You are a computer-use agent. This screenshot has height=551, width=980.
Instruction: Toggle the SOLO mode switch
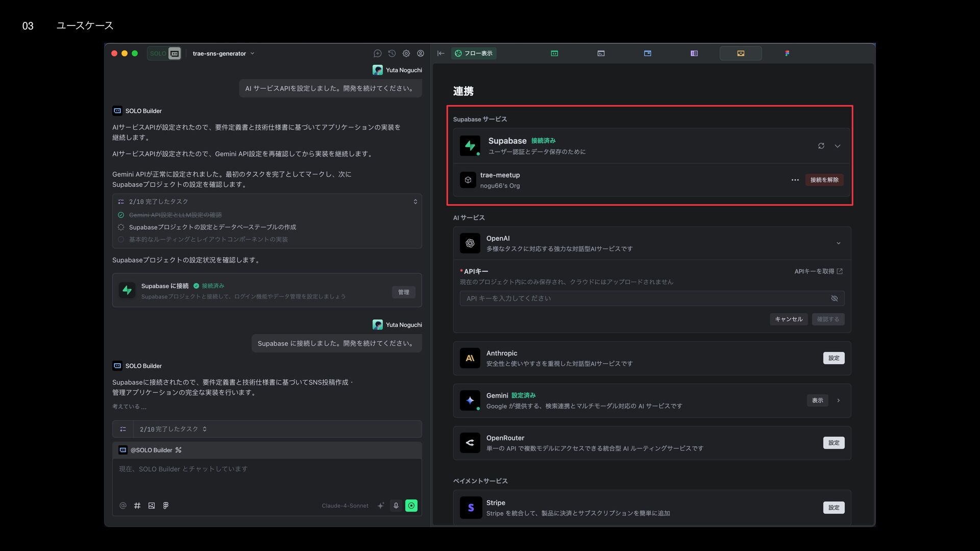[x=164, y=54]
